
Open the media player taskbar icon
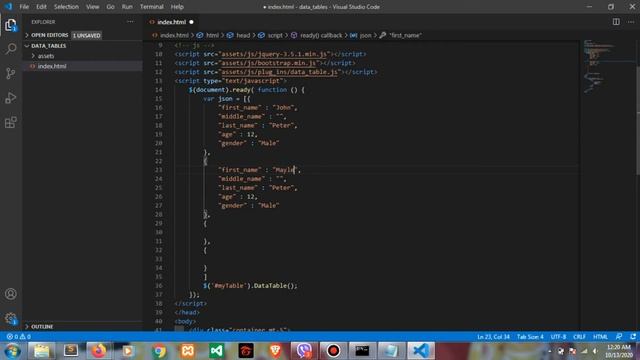click(128, 351)
